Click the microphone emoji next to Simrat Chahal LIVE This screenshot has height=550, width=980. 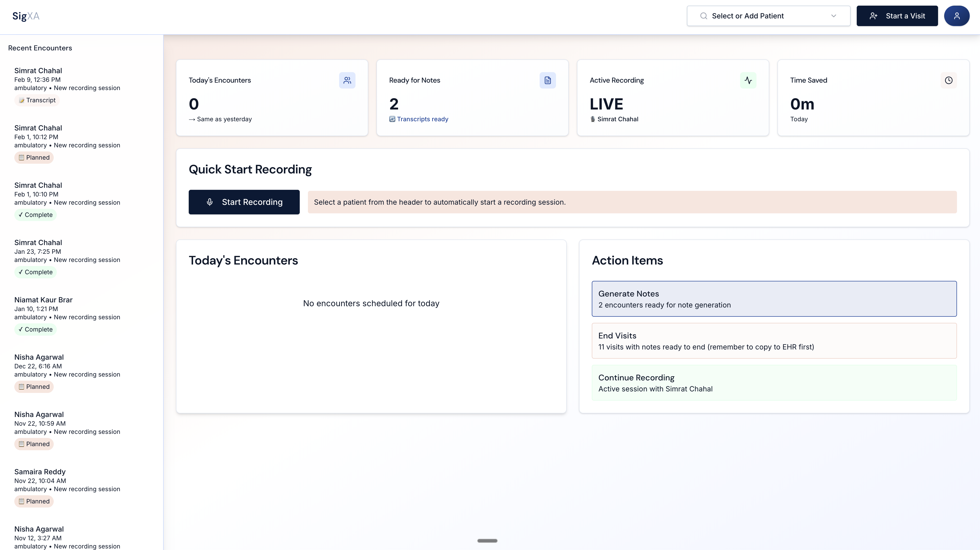593,119
